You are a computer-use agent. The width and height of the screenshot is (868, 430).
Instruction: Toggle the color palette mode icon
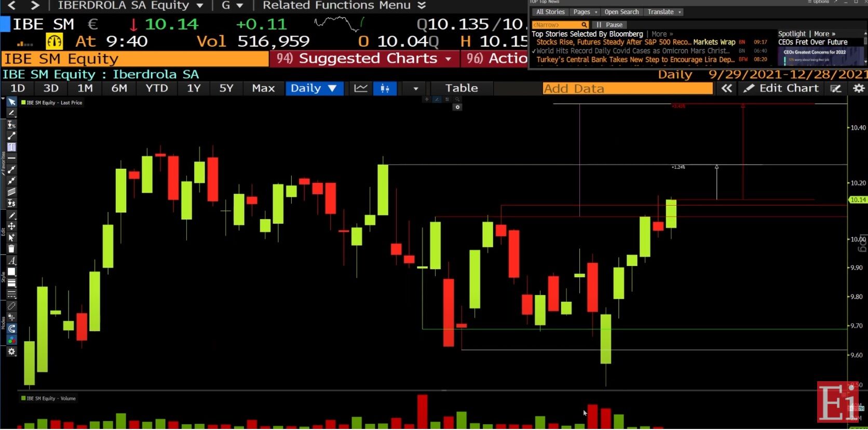coord(11,340)
